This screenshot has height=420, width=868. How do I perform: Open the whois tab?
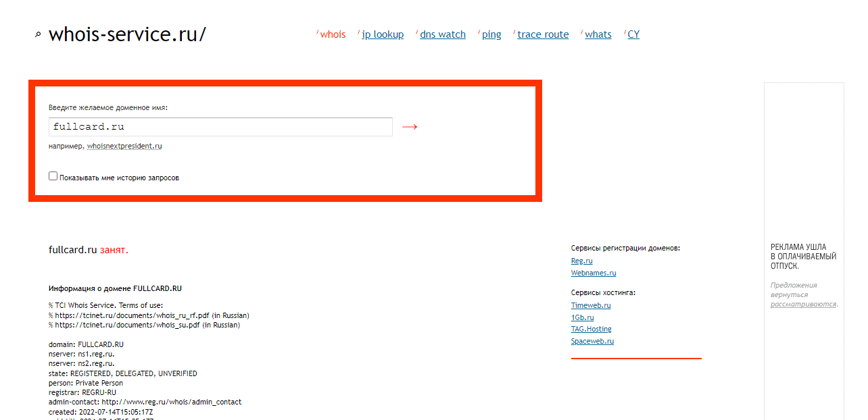333,34
